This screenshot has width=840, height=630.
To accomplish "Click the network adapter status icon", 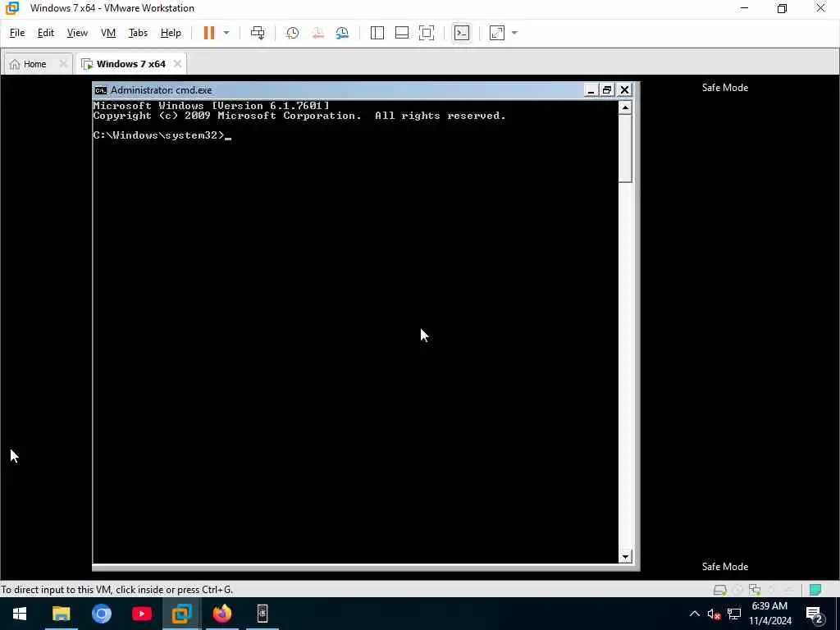I will 756,590.
